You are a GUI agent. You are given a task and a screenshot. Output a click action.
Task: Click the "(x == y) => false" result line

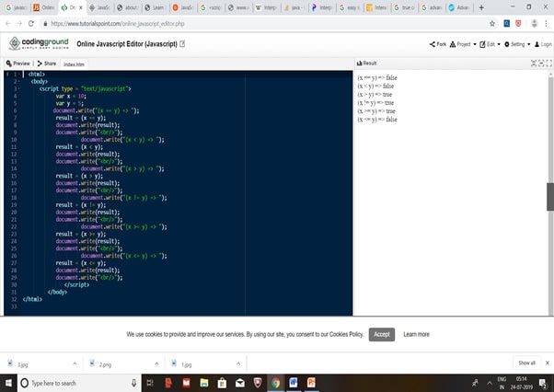[x=377, y=77]
